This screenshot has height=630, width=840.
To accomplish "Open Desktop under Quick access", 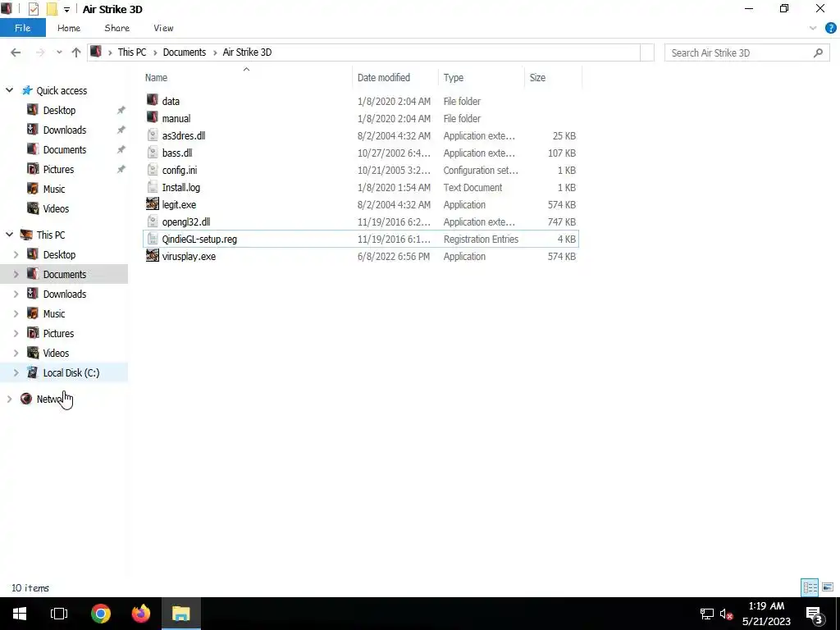I will (x=59, y=111).
